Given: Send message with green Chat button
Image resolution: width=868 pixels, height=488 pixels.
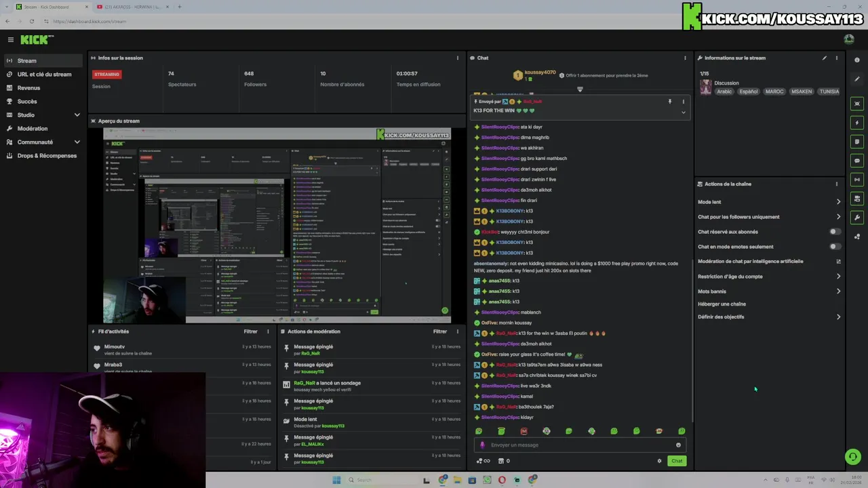Looking at the screenshot, I should [677, 461].
